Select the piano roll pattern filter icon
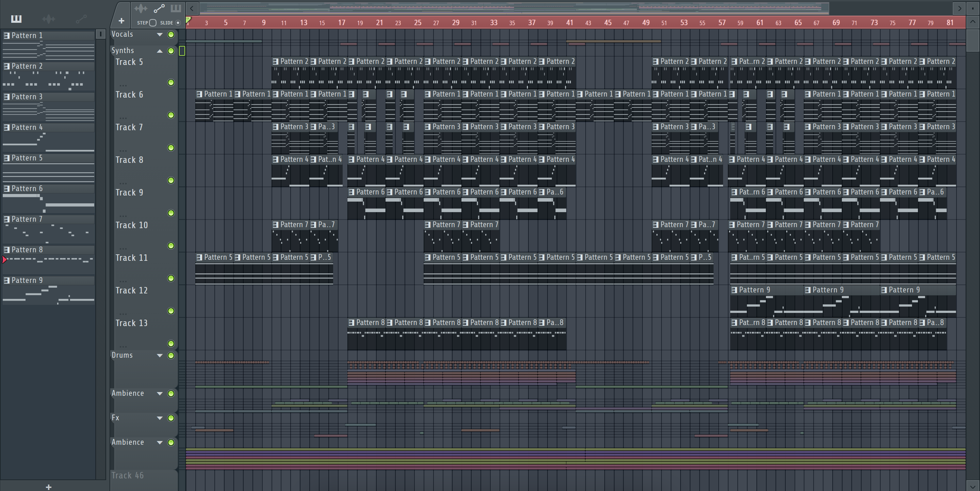 pyautogui.click(x=16, y=19)
